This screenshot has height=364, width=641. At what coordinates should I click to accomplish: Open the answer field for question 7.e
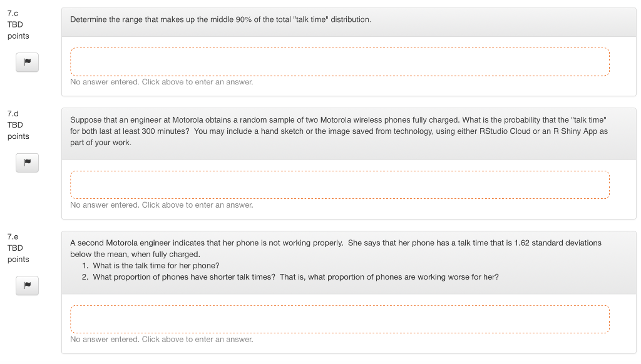pos(339,319)
